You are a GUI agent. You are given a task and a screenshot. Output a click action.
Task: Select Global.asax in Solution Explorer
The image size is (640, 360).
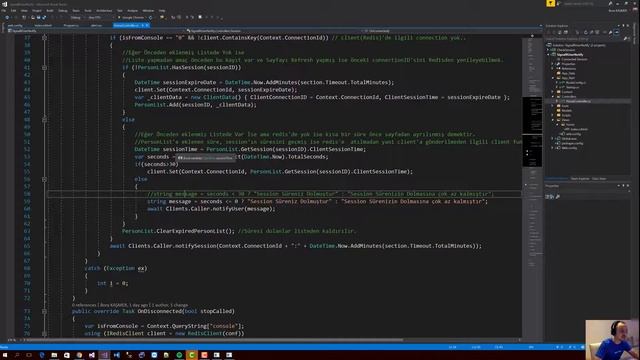pyautogui.click(x=569, y=139)
